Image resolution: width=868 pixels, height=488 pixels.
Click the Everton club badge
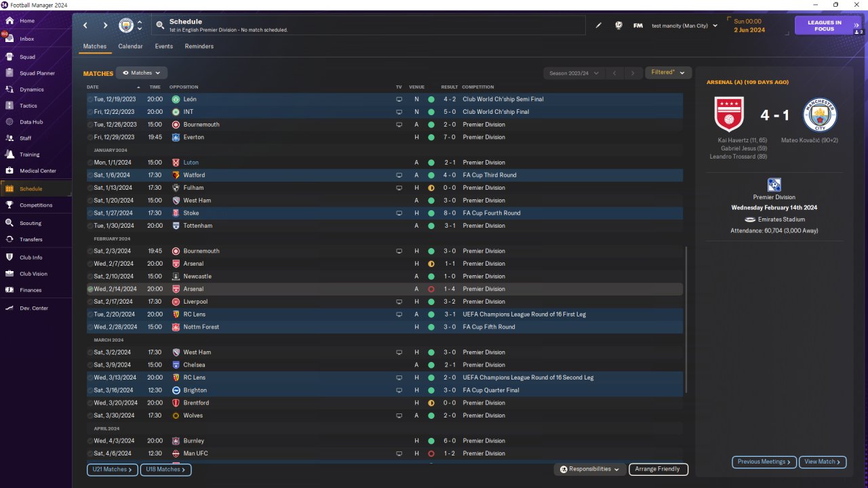tap(176, 138)
